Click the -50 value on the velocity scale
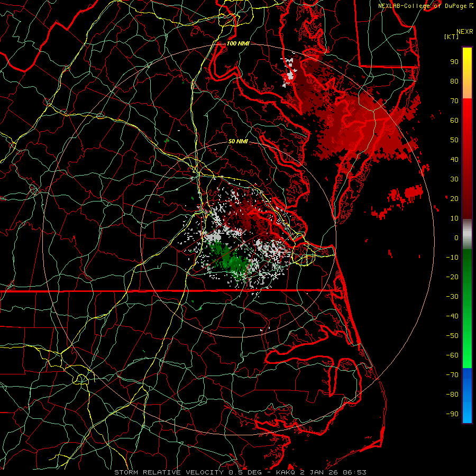Screen dimensions: 476x476 click(452, 336)
